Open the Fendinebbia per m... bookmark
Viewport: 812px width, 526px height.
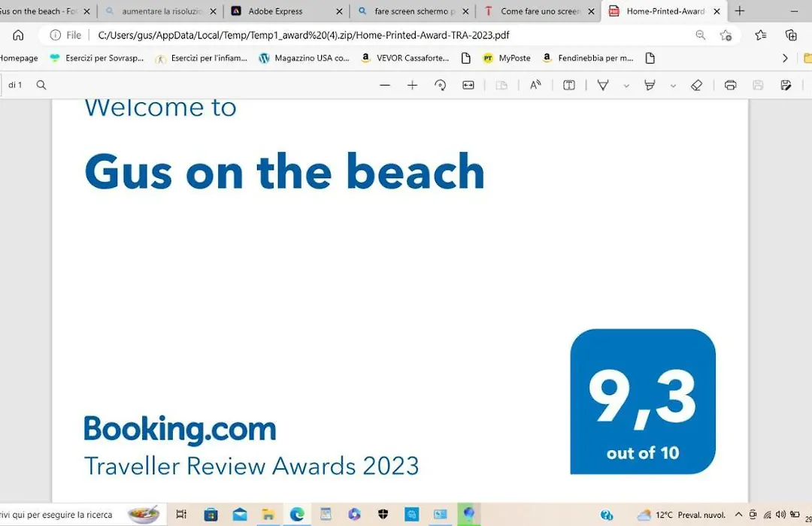point(587,58)
